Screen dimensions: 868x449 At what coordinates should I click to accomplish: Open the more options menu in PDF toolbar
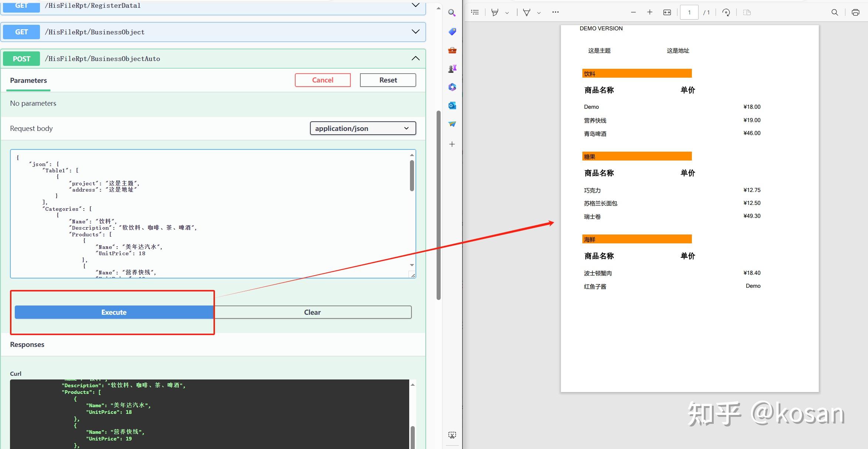tap(555, 12)
